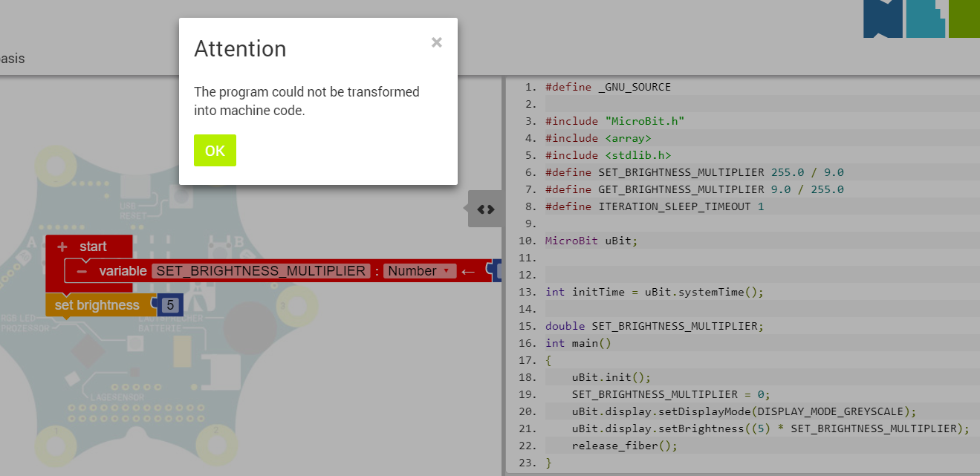
Task: Click code line 5 include <stdlib.h>
Action: pos(608,155)
